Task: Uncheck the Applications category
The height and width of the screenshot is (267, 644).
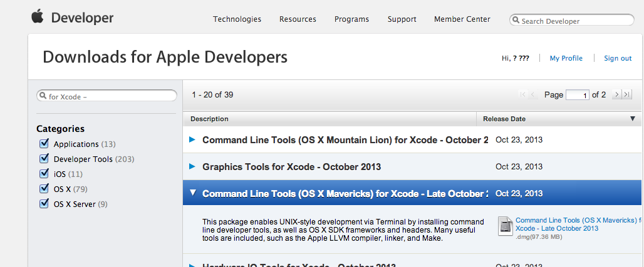Action: pos(44,144)
